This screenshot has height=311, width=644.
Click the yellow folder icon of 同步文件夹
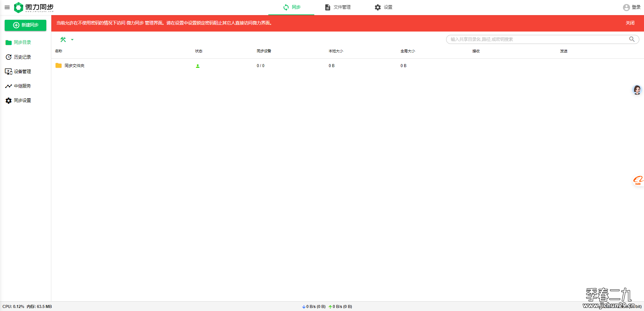coord(58,65)
